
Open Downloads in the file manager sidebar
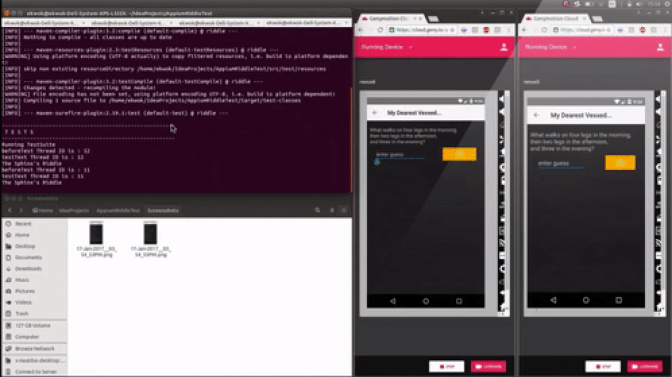28,269
